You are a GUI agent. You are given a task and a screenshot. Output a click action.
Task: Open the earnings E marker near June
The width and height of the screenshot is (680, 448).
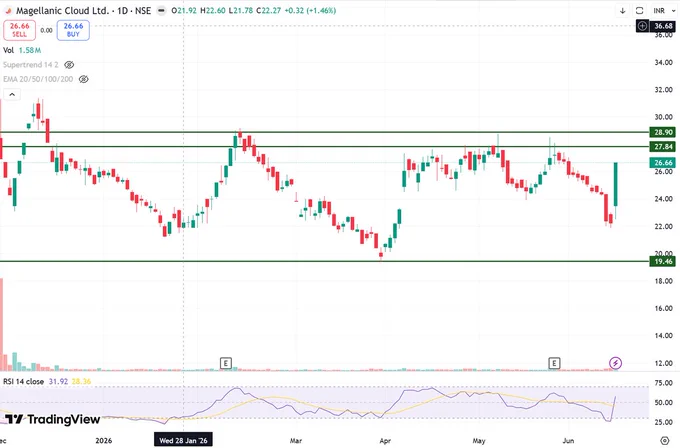coord(554,363)
